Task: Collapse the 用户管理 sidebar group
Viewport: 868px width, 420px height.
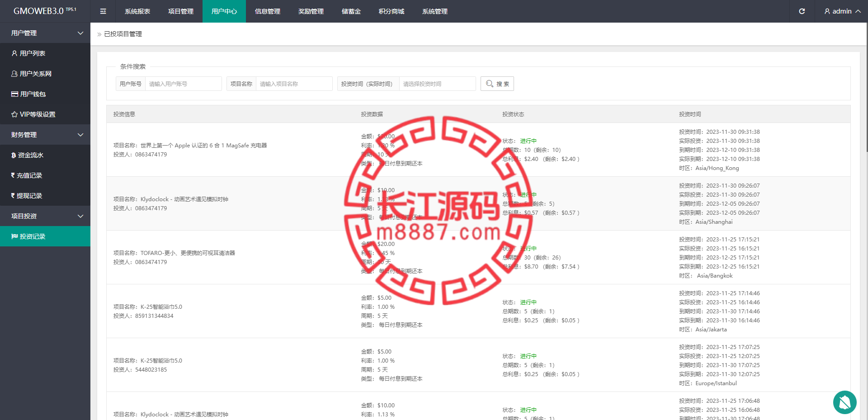Action: coord(45,33)
